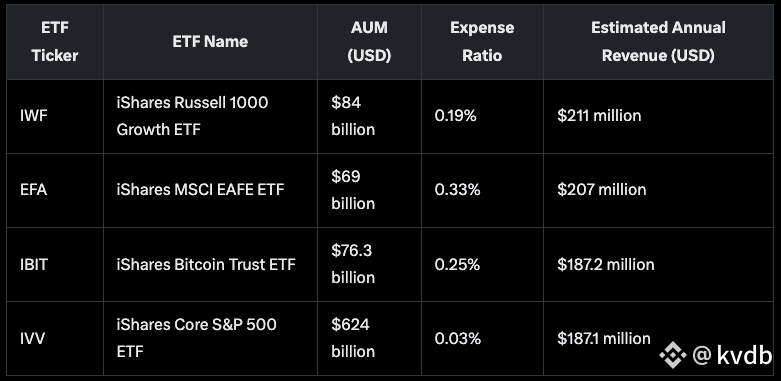The width and height of the screenshot is (781, 381).
Task: Click iShares Russell 1000 Growth ETF name
Action: coord(192,116)
